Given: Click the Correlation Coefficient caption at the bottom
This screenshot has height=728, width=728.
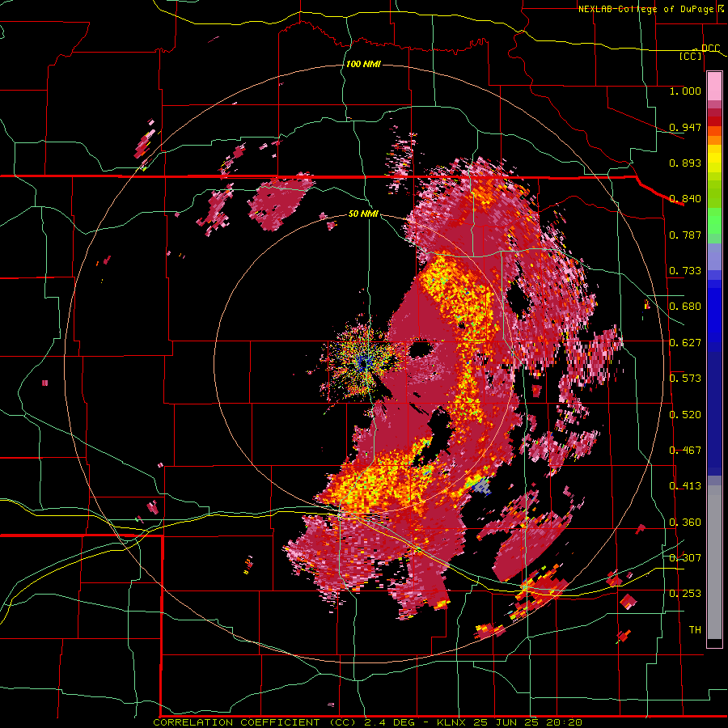Looking at the screenshot, I should (367, 722).
